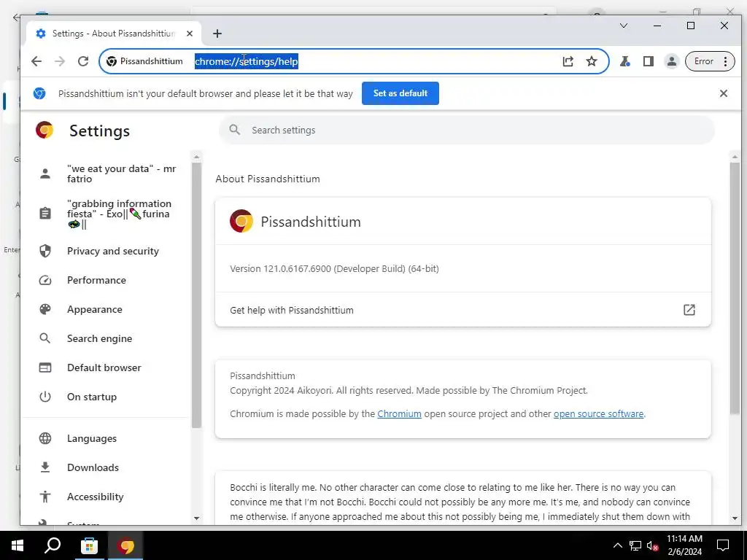This screenshot has height=560, width=747.
Task: Click the Pissandshittium taskbar icon
Action: (x=125, y=545)
